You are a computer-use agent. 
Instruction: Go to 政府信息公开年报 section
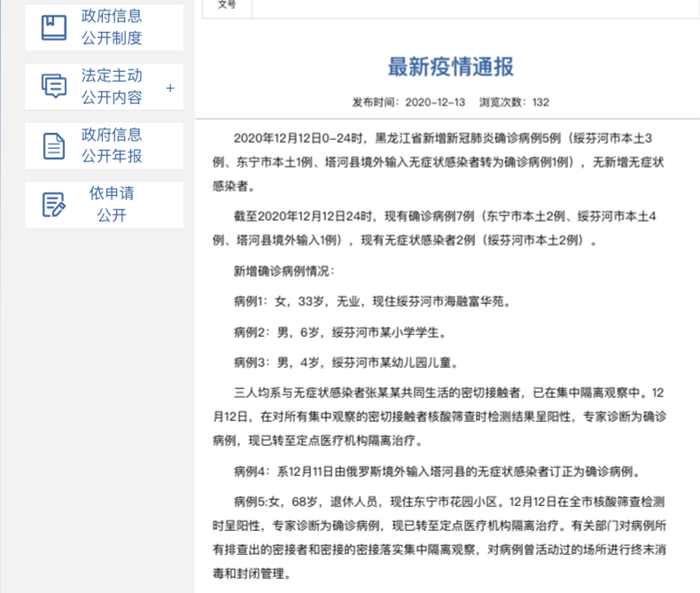click(x=112, y=145)
